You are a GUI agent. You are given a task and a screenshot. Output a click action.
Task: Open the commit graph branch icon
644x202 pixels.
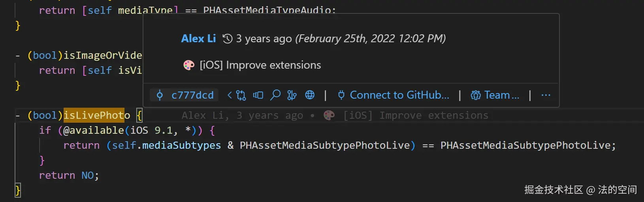(292, 95)
